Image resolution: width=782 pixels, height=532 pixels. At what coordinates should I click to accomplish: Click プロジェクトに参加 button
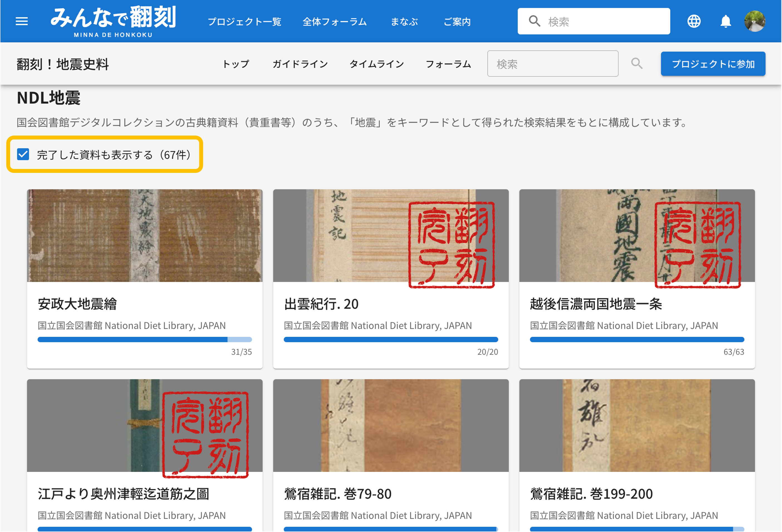click(713, 64)
